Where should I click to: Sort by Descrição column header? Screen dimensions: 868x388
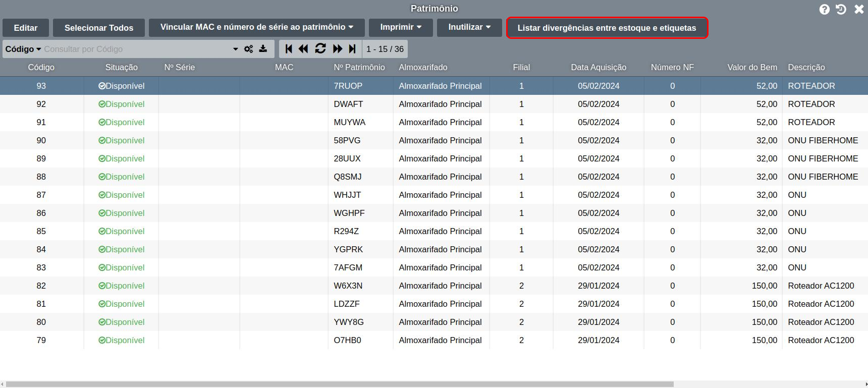point(806,67)
